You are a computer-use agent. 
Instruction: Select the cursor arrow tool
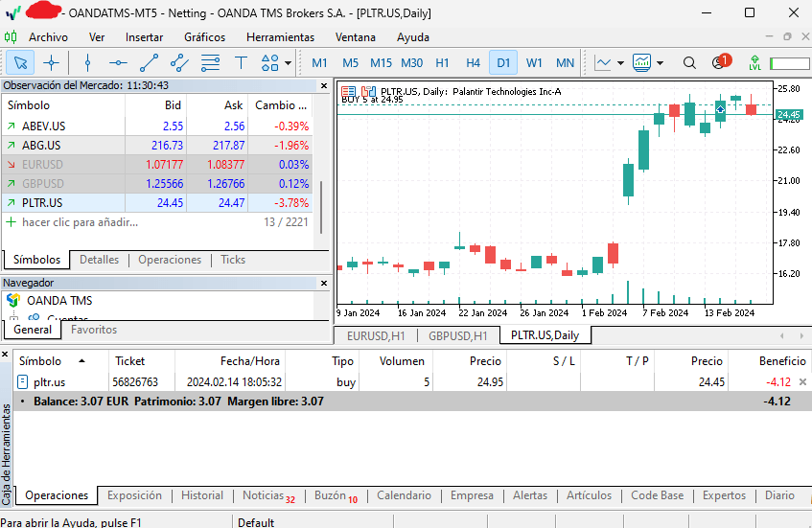coord(20,63)
